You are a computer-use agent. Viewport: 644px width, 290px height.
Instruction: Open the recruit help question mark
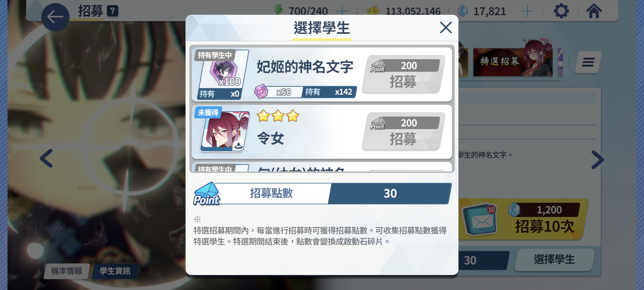[x=112, y=11]
